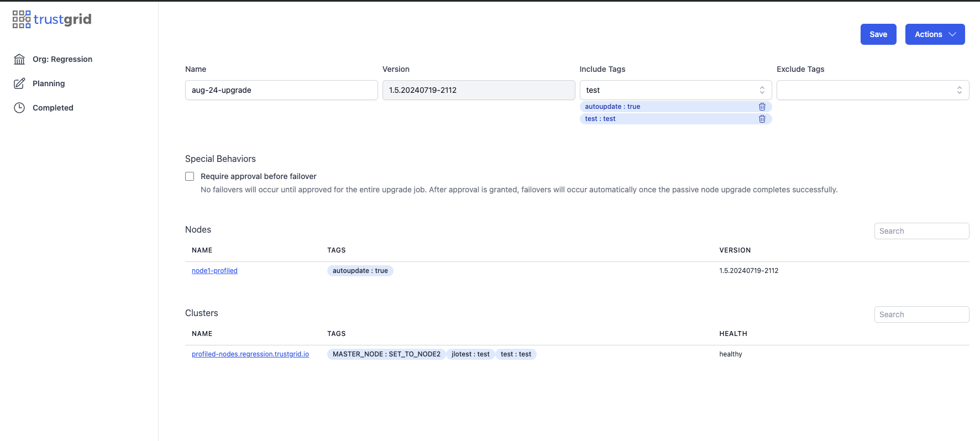Click the trustgrid logo

coord(52,19)
